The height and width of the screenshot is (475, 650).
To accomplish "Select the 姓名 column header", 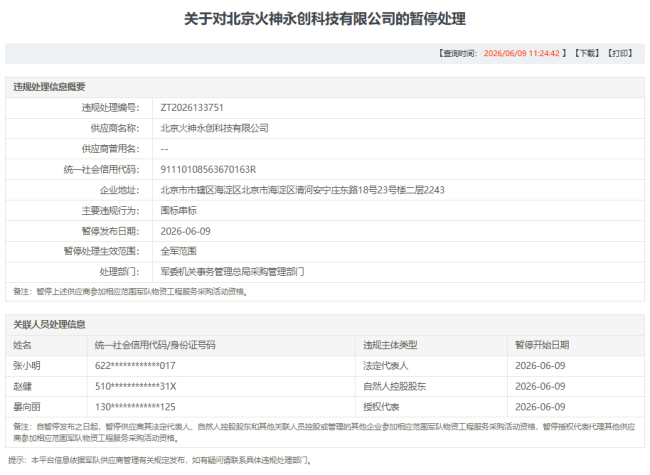I will (22, 345).
